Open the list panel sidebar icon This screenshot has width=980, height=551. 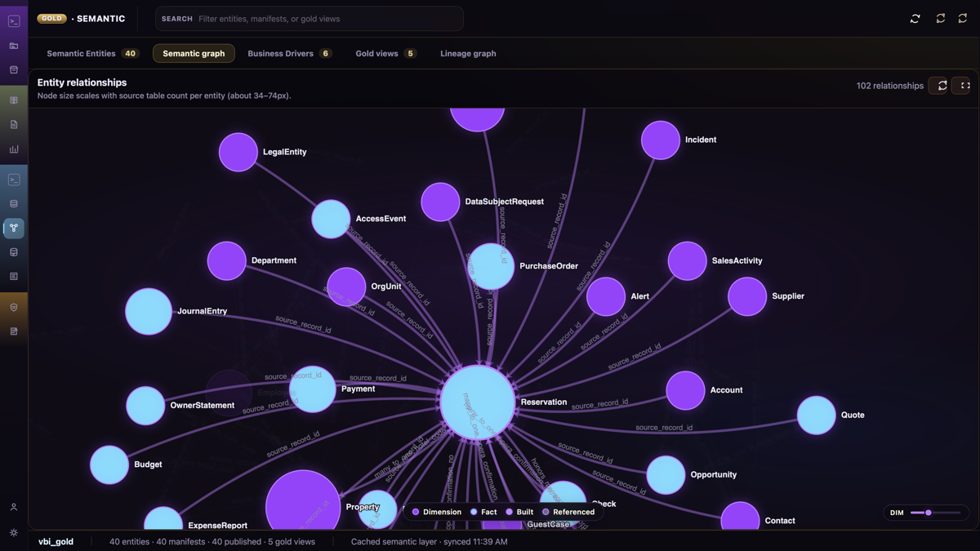click(x=14, y=277)
